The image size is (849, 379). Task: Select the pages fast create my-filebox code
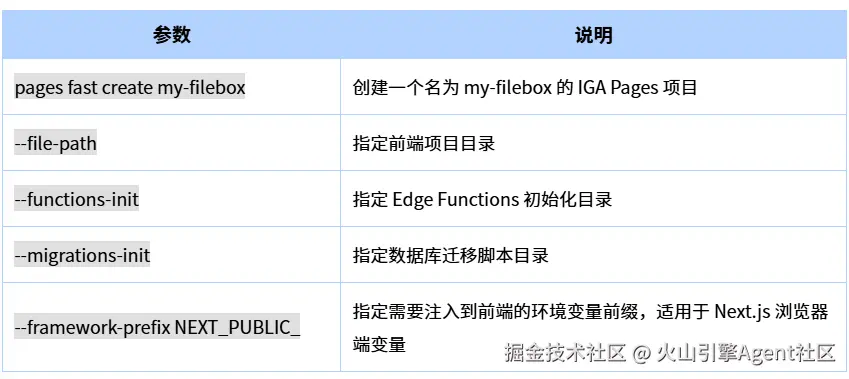point(130,88)
